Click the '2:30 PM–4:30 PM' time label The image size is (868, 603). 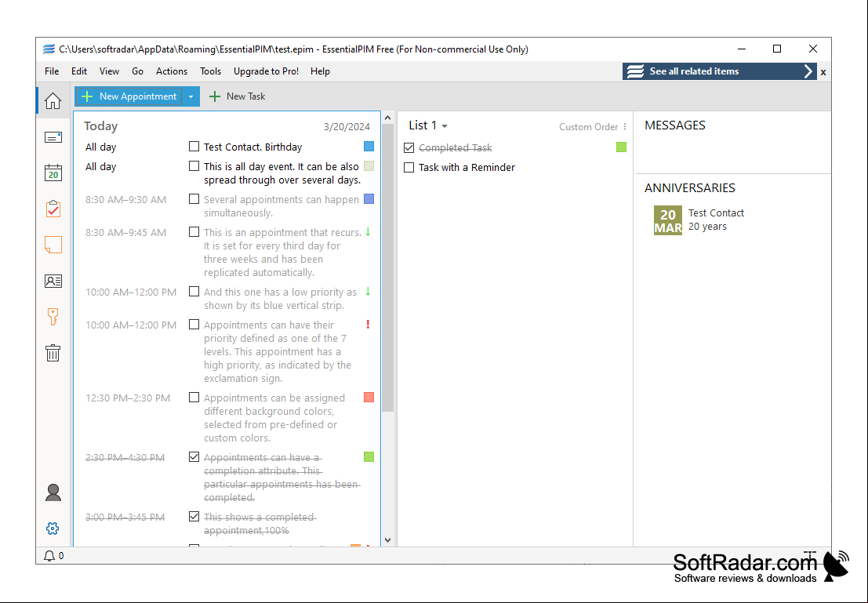point(125,458)
